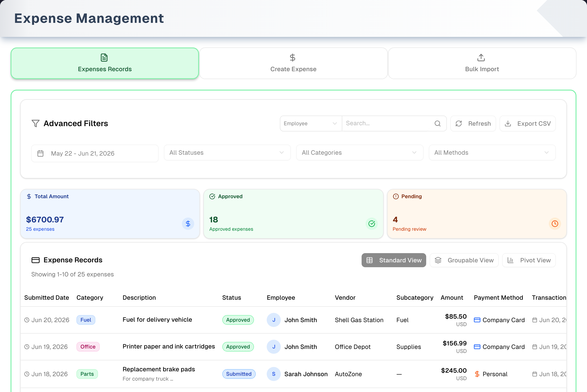The height and width of the screenshot is (392, 587).
Task: Click the AutoZone vendor cell
Action: 348,374
